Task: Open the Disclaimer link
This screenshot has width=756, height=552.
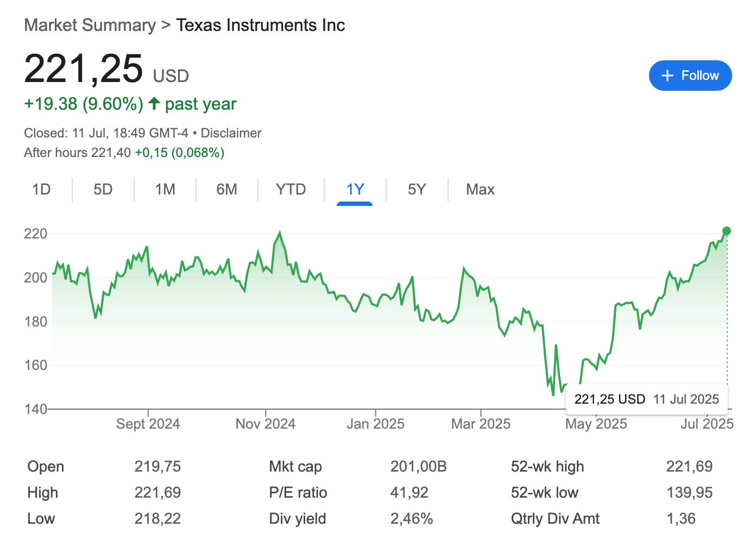Action: click(x=231, y=133)
